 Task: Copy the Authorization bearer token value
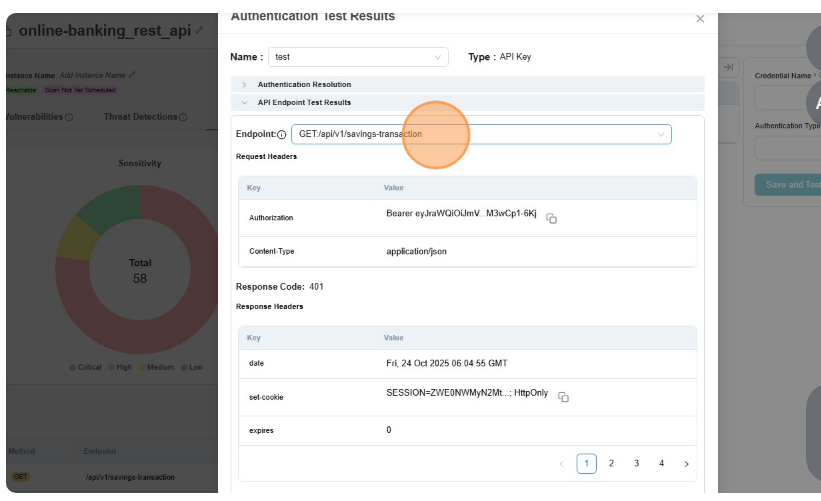coord(551,218)
